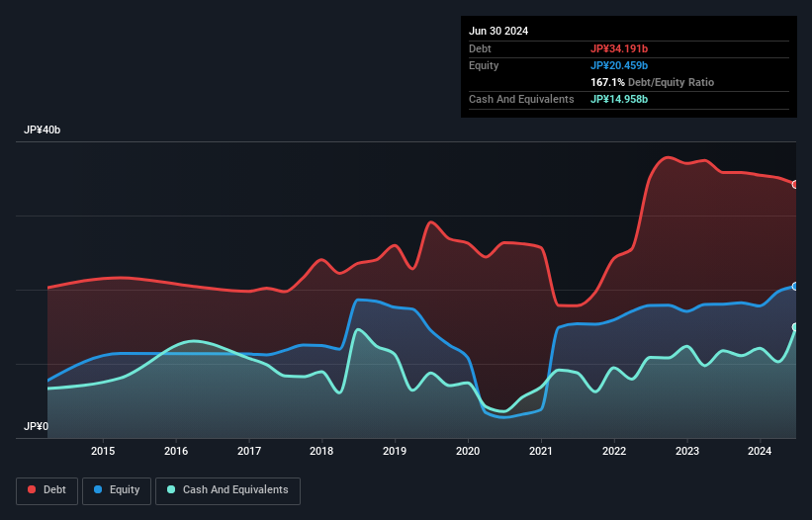The image size is (812, 520).
Task: Click the JP¥0 y-axis label
Action: (36, 426)
